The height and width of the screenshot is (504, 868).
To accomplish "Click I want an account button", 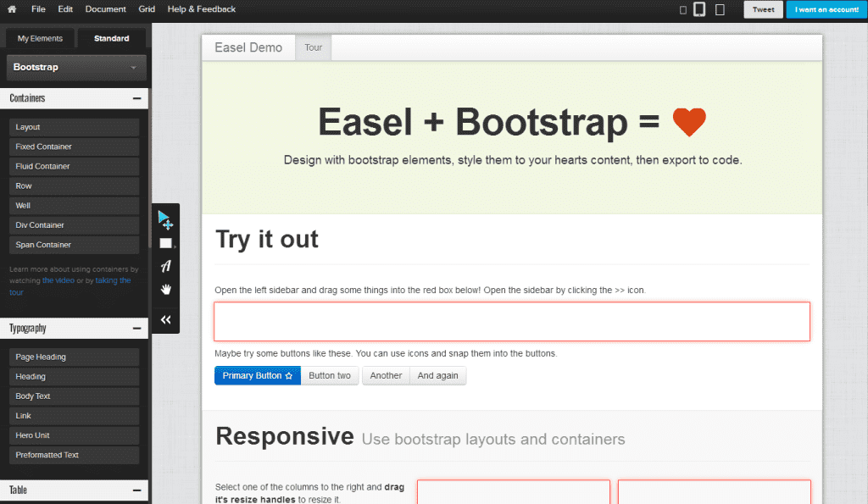I will [x=826, y=9].
